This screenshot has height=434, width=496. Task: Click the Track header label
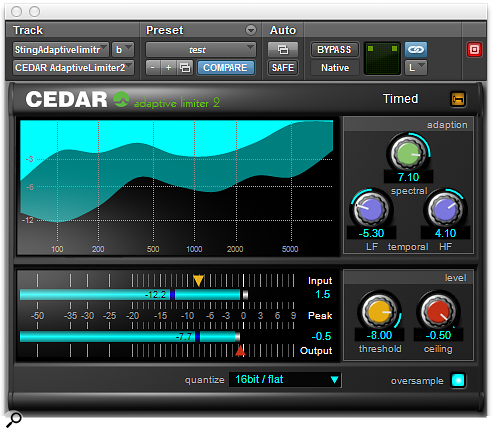(x=28, y=30)
